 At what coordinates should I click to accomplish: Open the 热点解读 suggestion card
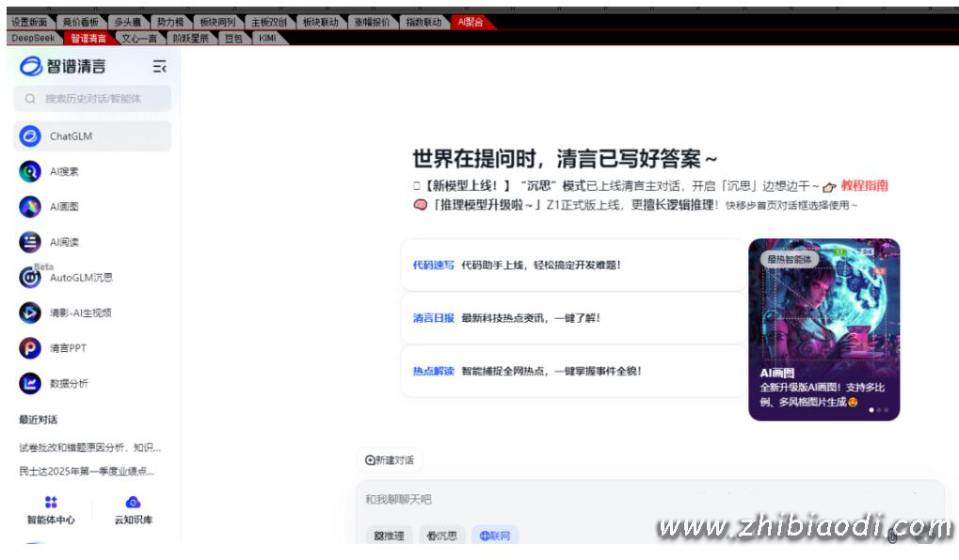tap(574, 371)
